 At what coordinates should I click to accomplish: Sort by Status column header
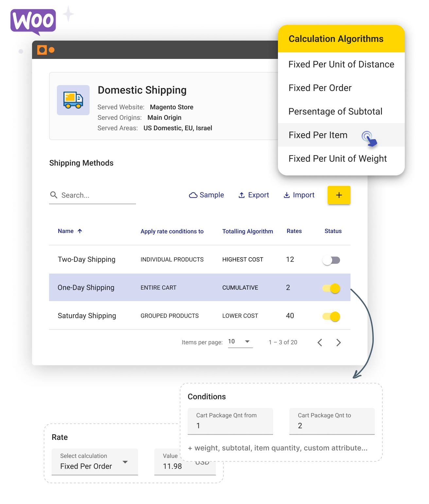[333, 231]
